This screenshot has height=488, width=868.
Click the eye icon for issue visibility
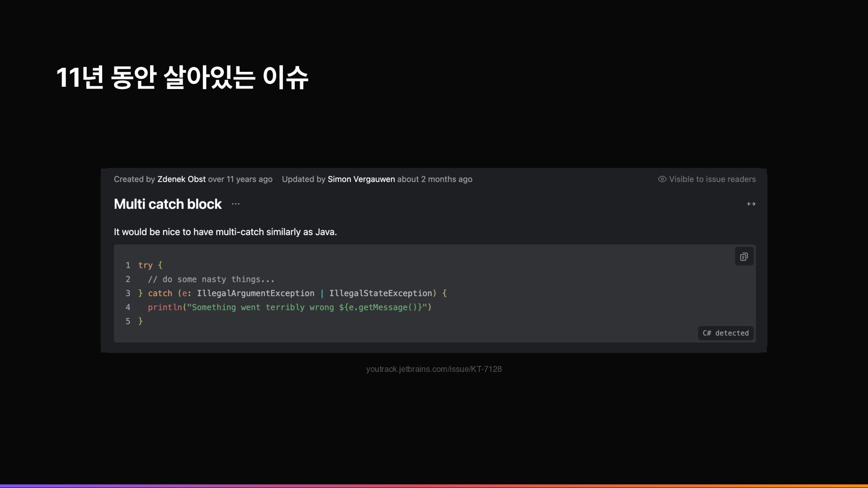click(662, 179)
